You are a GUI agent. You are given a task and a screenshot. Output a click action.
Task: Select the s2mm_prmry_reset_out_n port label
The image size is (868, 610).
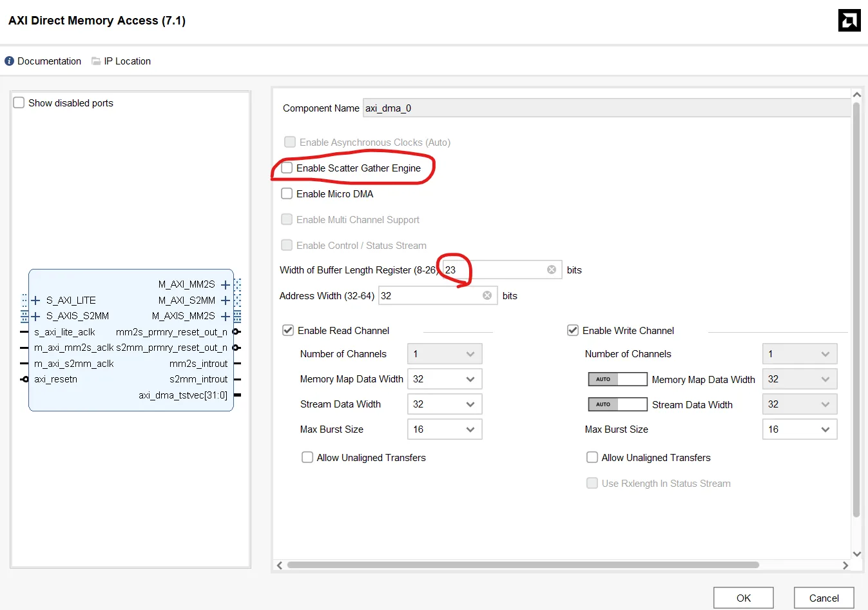[x=171, y=348]
